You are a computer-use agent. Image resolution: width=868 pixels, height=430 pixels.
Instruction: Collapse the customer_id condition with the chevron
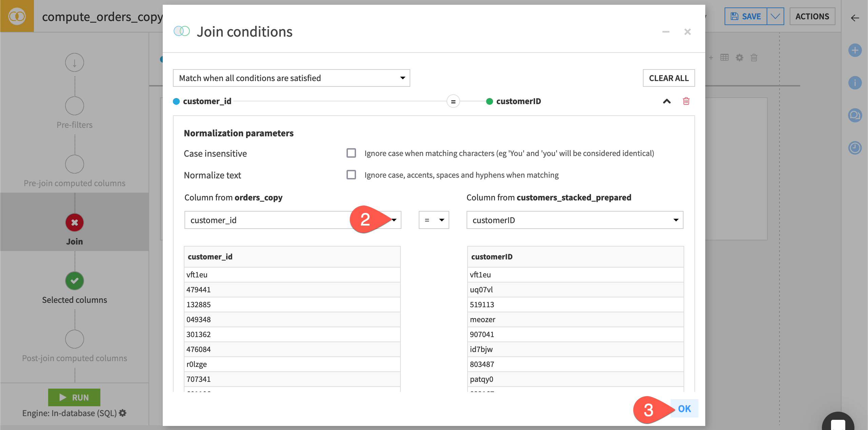point(667,101)
